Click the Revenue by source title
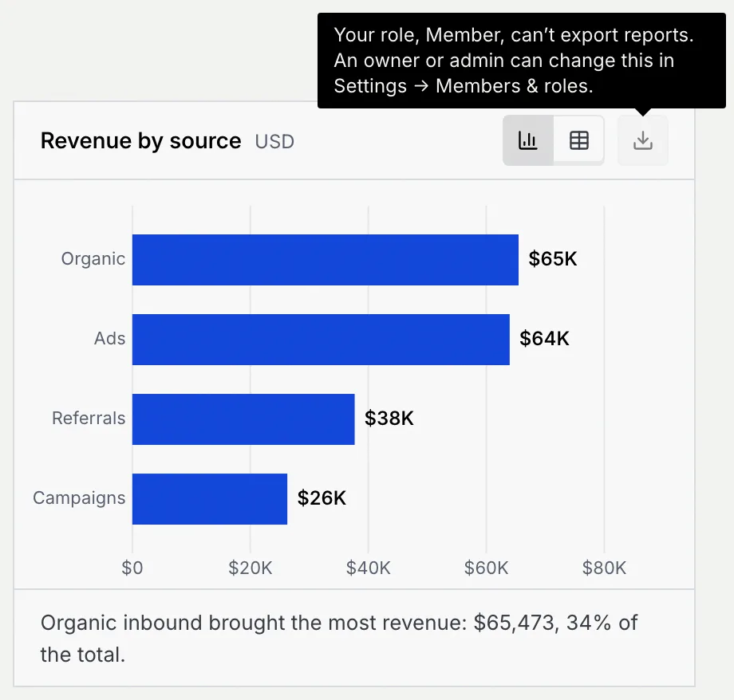This screenshot has width=734, height=700. pos(141,141)
